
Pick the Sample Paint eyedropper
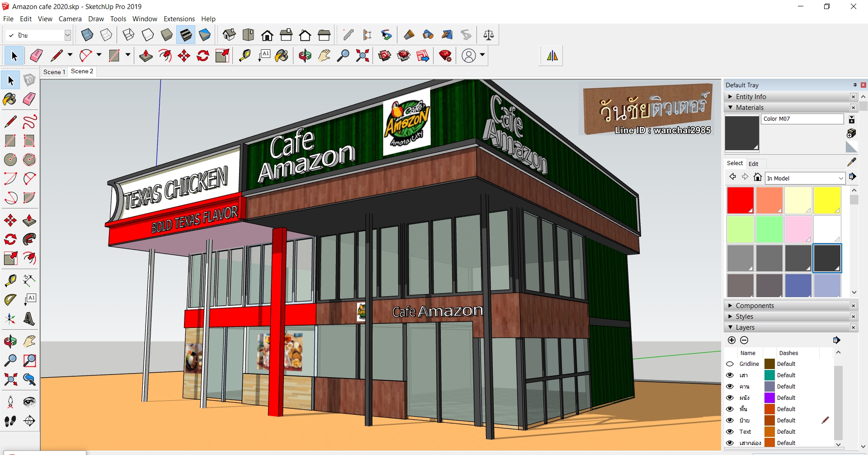click(x=852, y=162)
